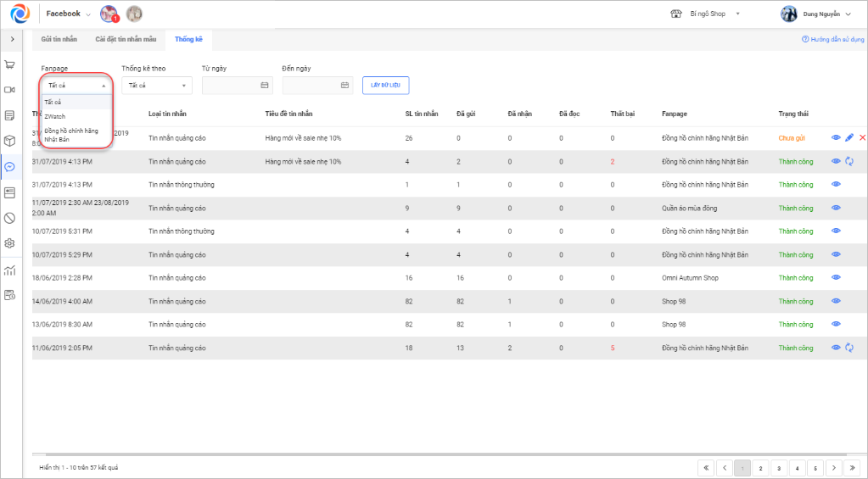The width and height of the screenshot is (868, 479).
Task: Click the LẤY DỮ LIỆU button
Action: (x=386, y=85)
